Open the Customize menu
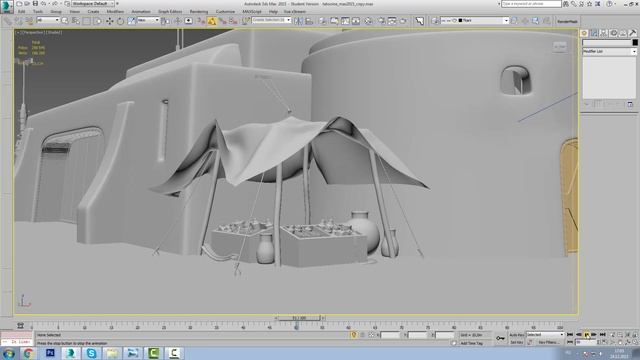Image resolution: width=640 pixels, height=360 pixels. [225, 11]
